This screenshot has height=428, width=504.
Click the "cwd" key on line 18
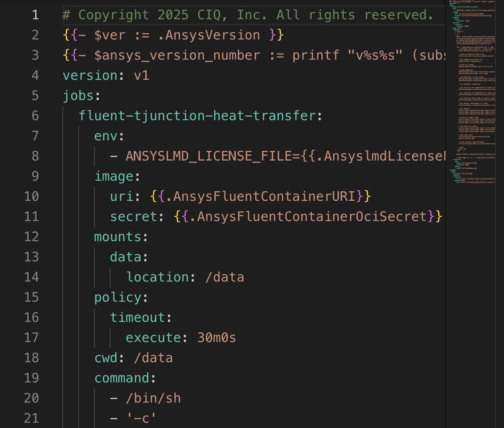(x=106, y=358)
